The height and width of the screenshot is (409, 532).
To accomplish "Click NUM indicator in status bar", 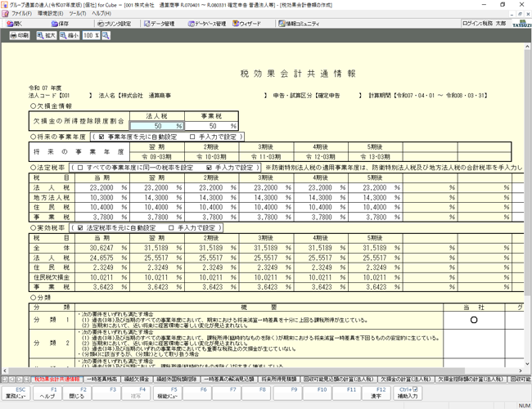I will [524, 406].
